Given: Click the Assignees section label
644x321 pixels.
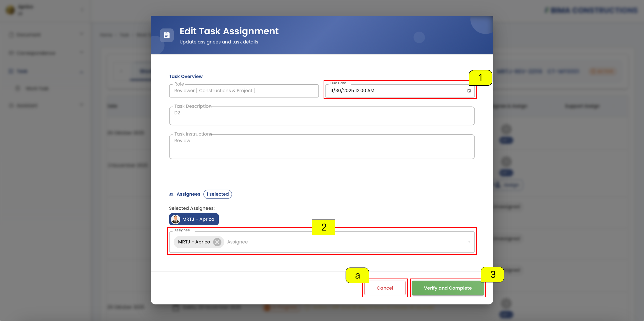Looking at the screenshot, I should [188, 194].
